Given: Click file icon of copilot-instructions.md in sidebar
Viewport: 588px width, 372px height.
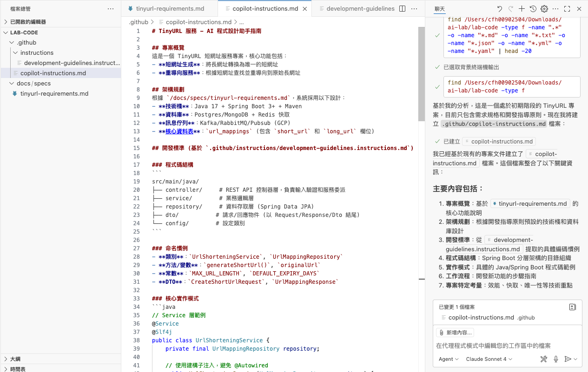Looking at the screenshot, I should click(16, 73).
